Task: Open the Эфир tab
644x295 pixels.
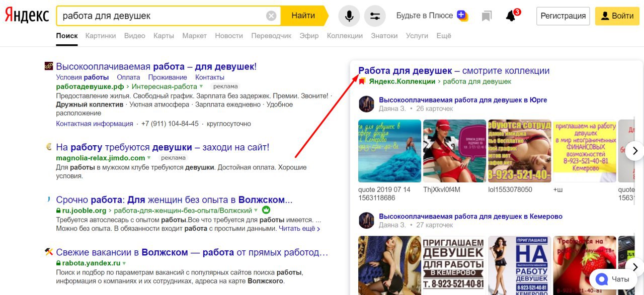Action: [309, 36]
